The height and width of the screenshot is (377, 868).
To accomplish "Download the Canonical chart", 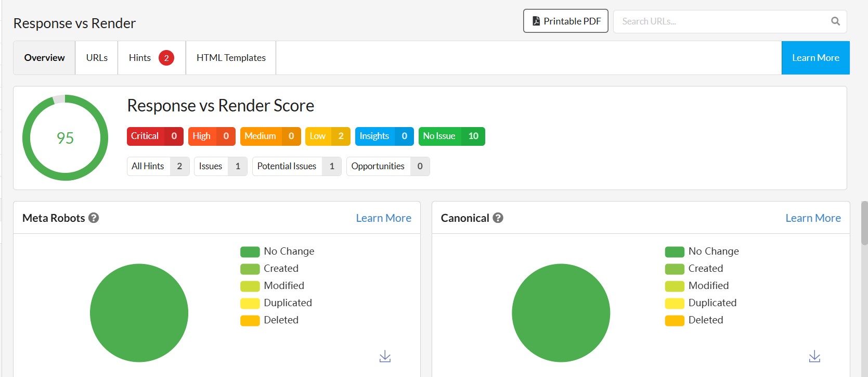I will click(x=814, y=356).
